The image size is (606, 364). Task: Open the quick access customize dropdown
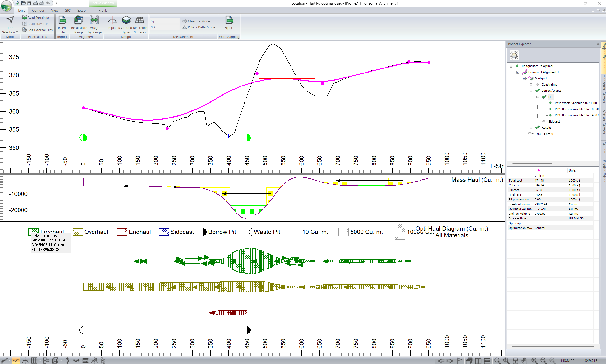coord(56,3)
